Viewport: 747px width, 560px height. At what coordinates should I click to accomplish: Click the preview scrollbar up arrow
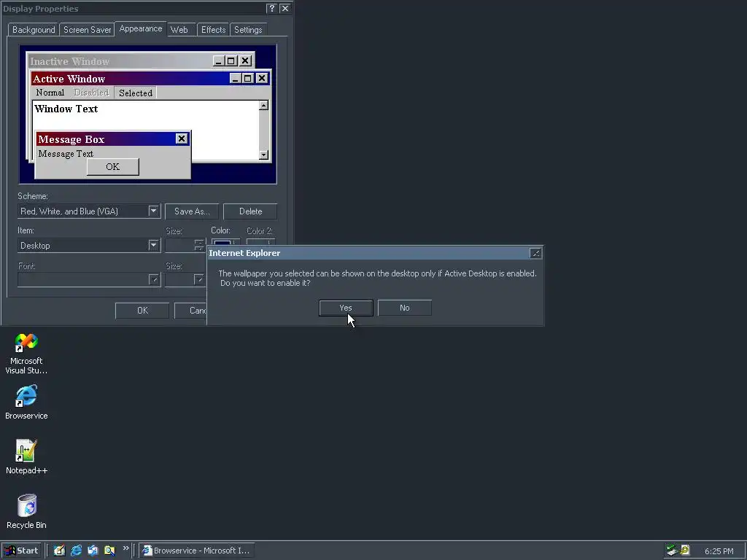(x=263, y=105)
